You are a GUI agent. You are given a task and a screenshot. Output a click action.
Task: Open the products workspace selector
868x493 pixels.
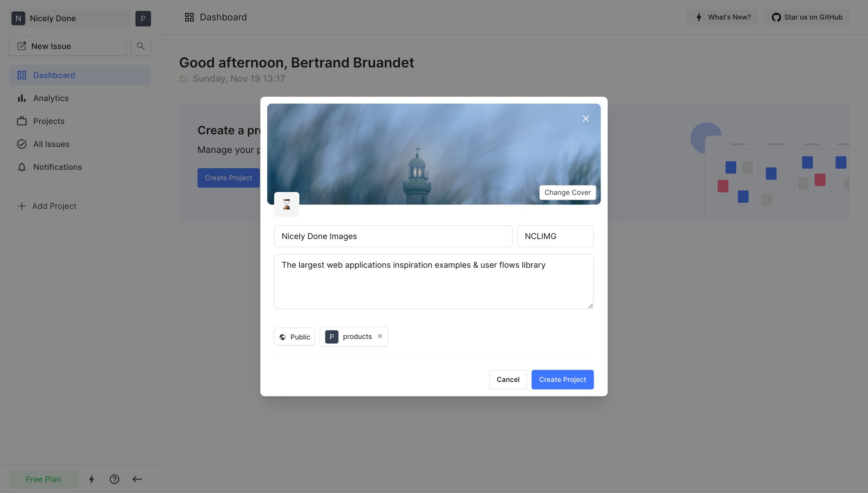(x=349, y=337)
